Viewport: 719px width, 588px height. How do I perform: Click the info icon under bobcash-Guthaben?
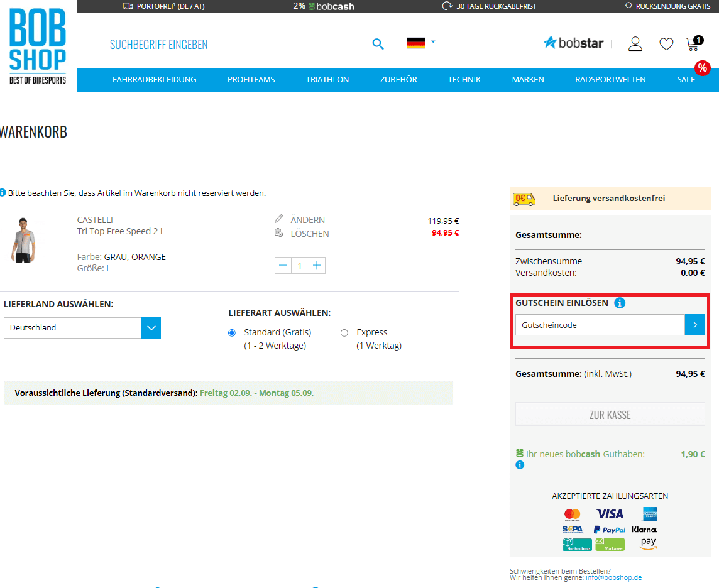click(520, 465)
